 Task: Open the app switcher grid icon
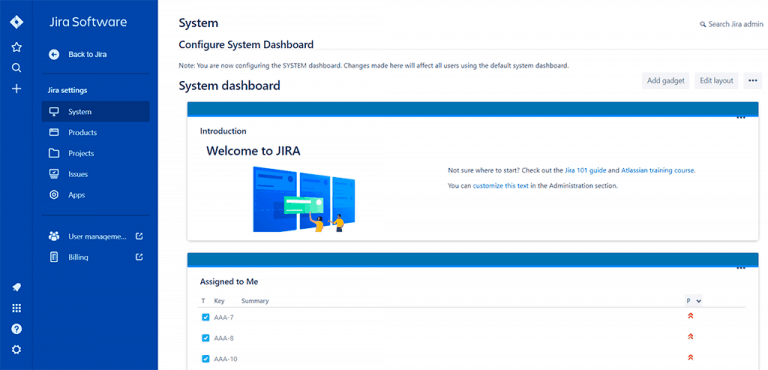[16, 308]
